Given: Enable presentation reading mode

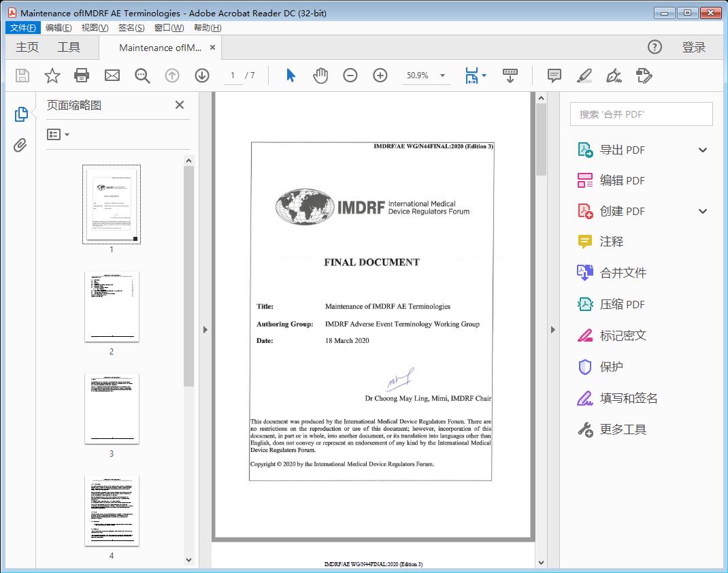Looking at the screenshot, I should (510, 76).
